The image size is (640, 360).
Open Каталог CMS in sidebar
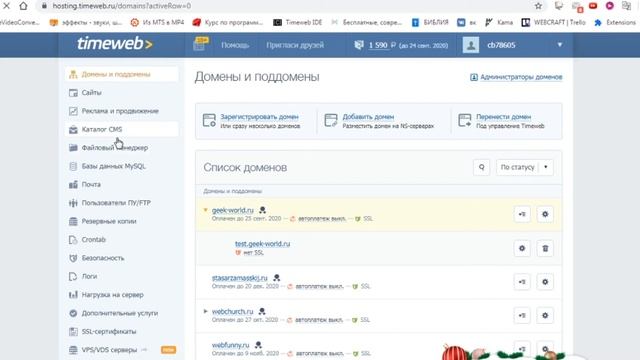coord(122,129)
